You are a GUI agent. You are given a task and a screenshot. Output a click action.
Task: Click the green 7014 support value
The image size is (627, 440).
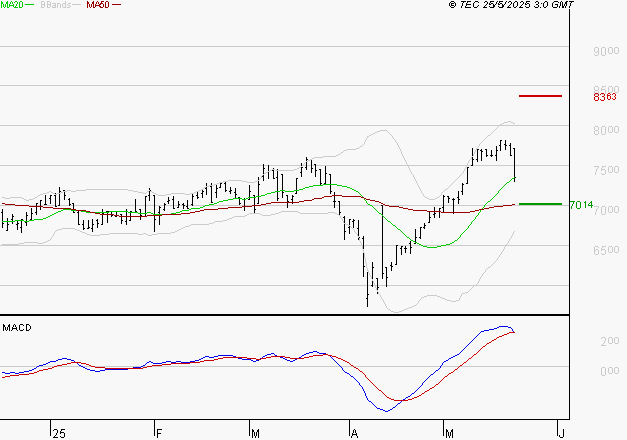(x=581, y=205)
